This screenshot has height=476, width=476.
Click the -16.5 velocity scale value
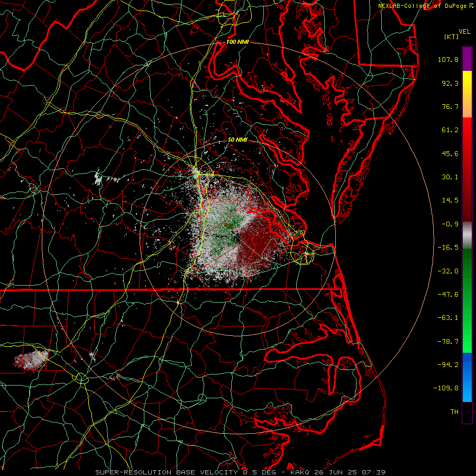(x=448, y=248)
